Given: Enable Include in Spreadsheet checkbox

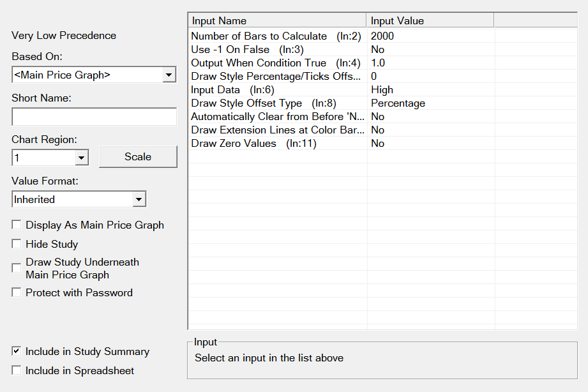Looking at the screenshot, I should (17, 371).
